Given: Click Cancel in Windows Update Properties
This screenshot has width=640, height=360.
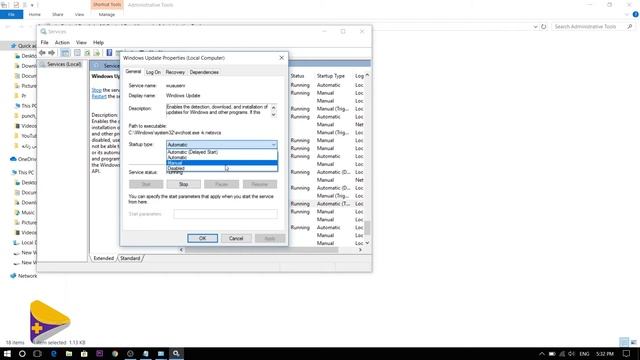Looking at the screenshot, I should coord(236,238).
